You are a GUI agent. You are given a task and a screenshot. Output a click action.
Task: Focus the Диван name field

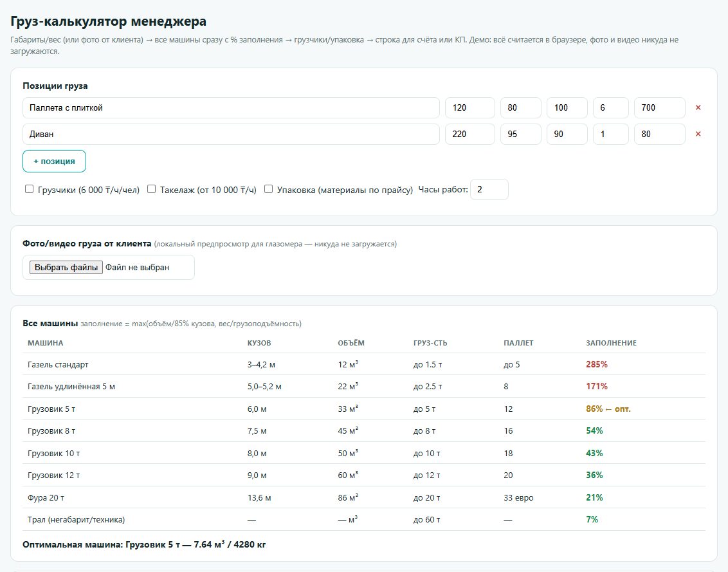click(x=232, y=134)
